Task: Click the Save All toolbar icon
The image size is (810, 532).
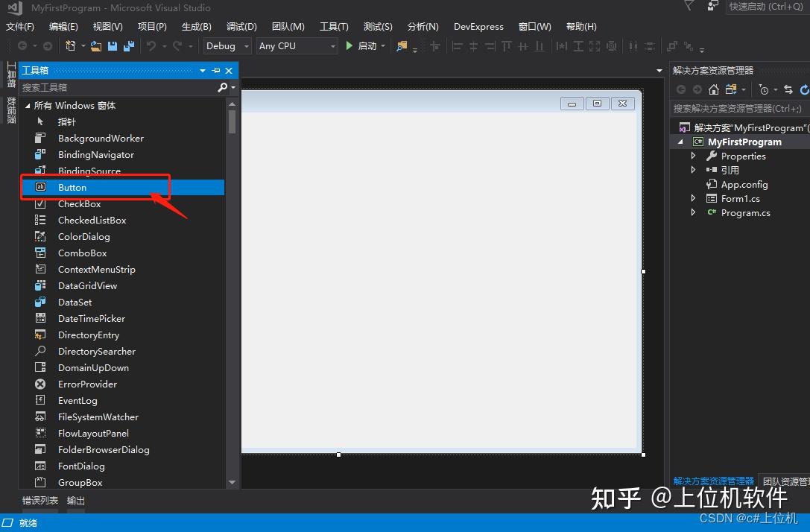Action: [x=129, y=46]
